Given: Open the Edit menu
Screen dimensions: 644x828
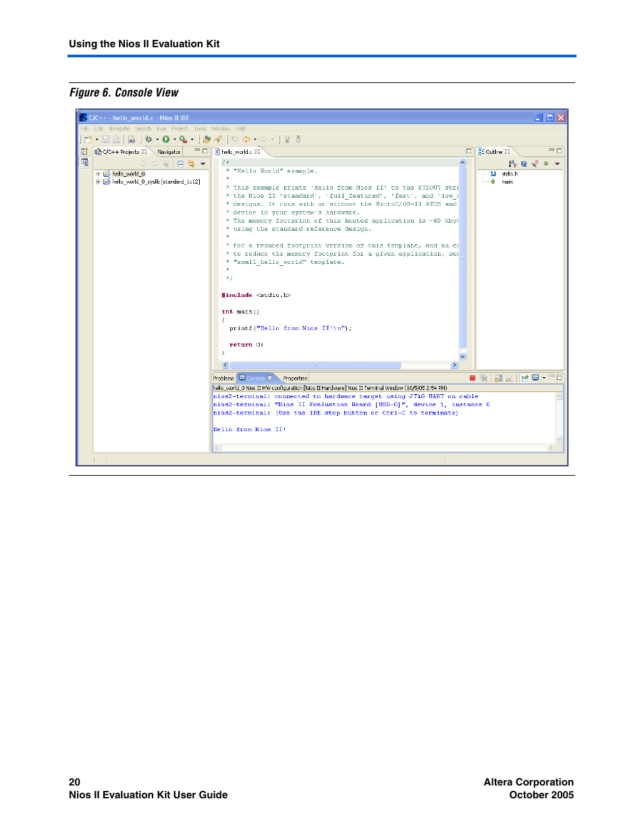Looking at the screenshot, I should [x=99, y=128].
